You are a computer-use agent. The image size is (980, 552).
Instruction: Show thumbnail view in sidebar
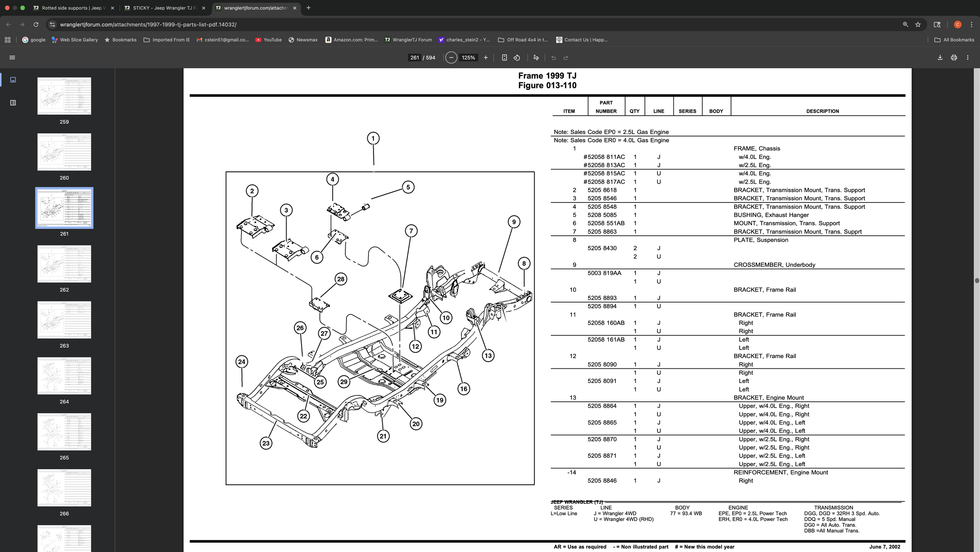pyautogui.click(x=13, y=80)
